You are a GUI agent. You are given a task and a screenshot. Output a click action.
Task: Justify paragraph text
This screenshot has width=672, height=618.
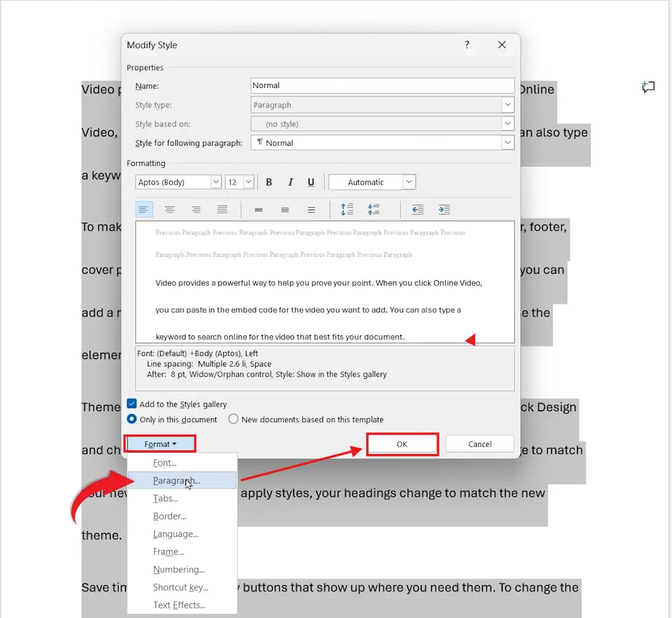(222, 209)
